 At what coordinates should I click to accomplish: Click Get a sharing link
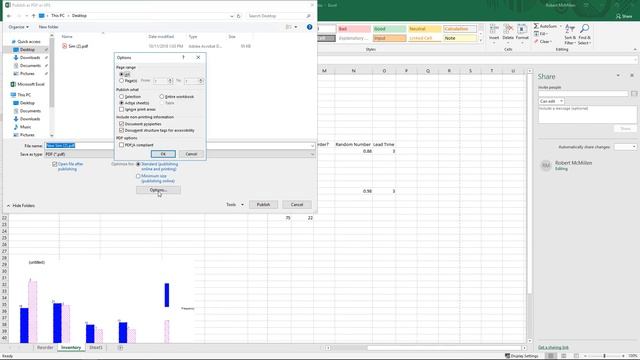point(553,348)
